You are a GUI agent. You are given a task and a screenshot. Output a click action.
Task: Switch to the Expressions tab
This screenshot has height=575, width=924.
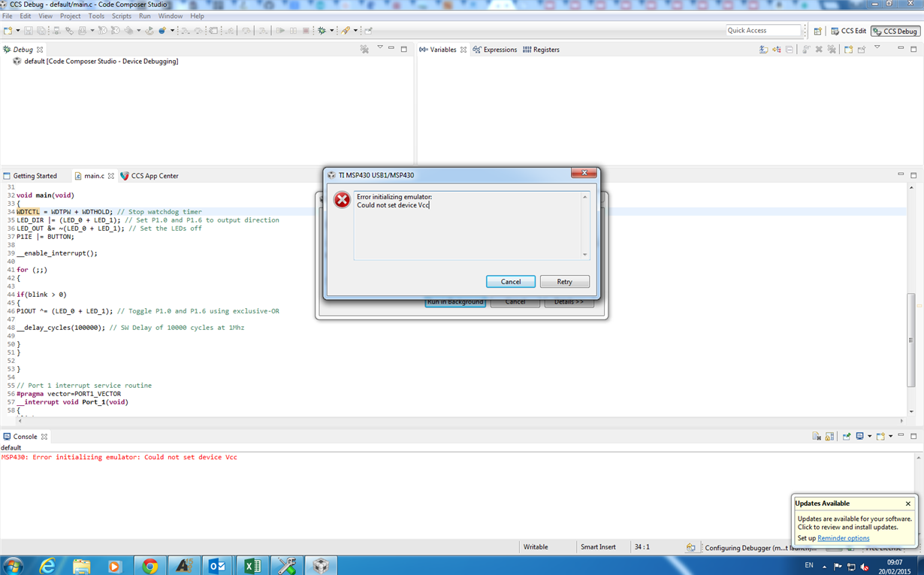click(494, 50)
